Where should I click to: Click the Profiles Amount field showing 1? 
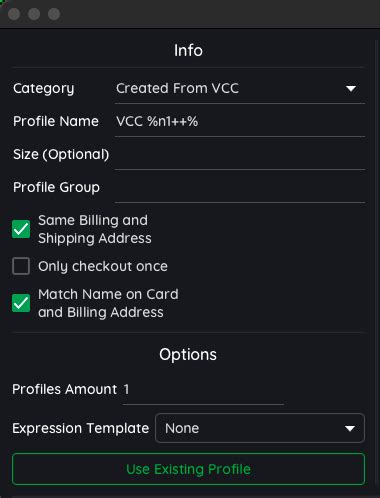[203, 389]
